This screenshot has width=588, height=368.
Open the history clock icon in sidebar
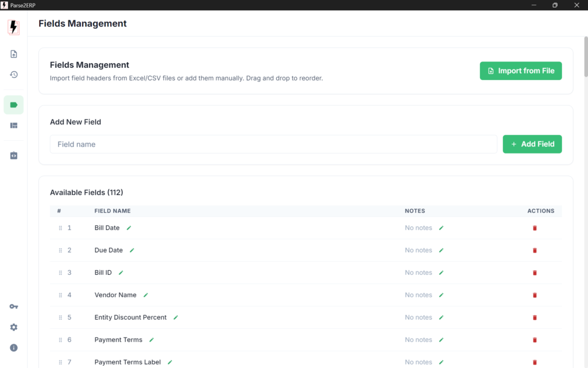(14, 75)
